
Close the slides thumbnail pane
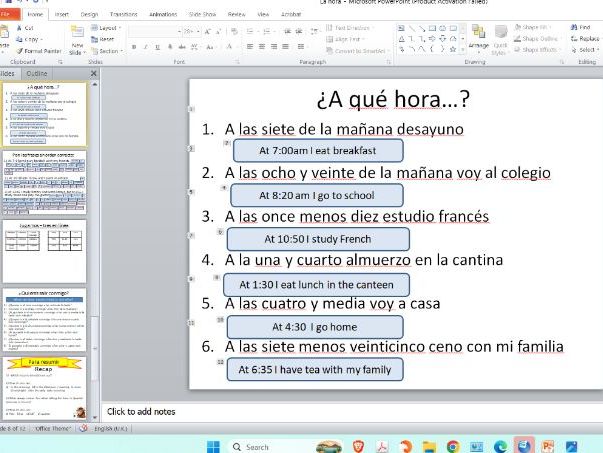pos(93,73)
